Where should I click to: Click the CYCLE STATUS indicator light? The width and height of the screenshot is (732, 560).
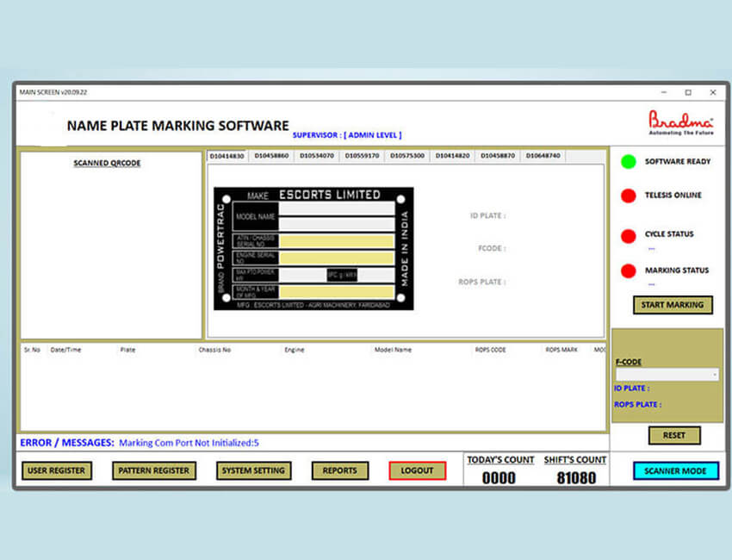point(627,234)
